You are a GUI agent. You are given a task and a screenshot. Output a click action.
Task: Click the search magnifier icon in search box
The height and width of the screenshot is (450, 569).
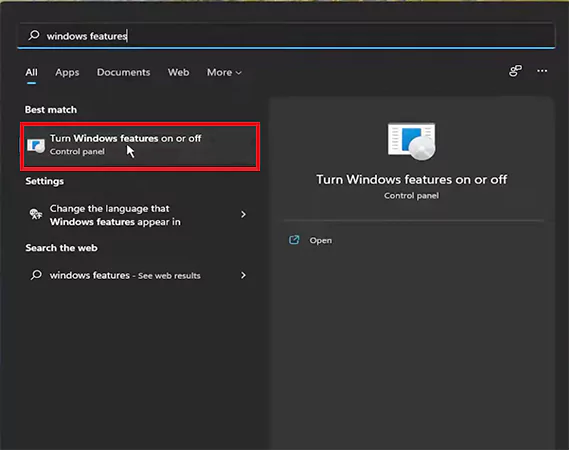point(34,35)
